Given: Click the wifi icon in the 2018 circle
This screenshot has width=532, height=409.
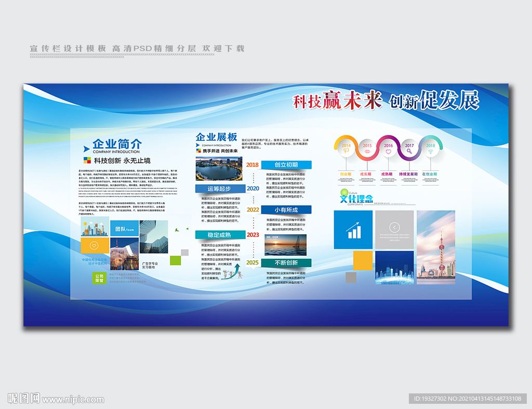Looking at the screenshot, I should click(x=431, y=151).
